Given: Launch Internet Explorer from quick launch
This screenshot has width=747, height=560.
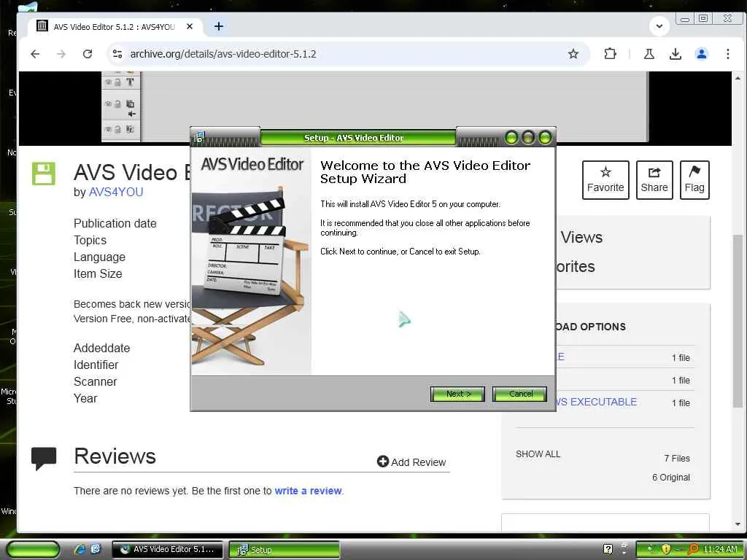Looking at the screenshot, I should click(x=80, y=549).
